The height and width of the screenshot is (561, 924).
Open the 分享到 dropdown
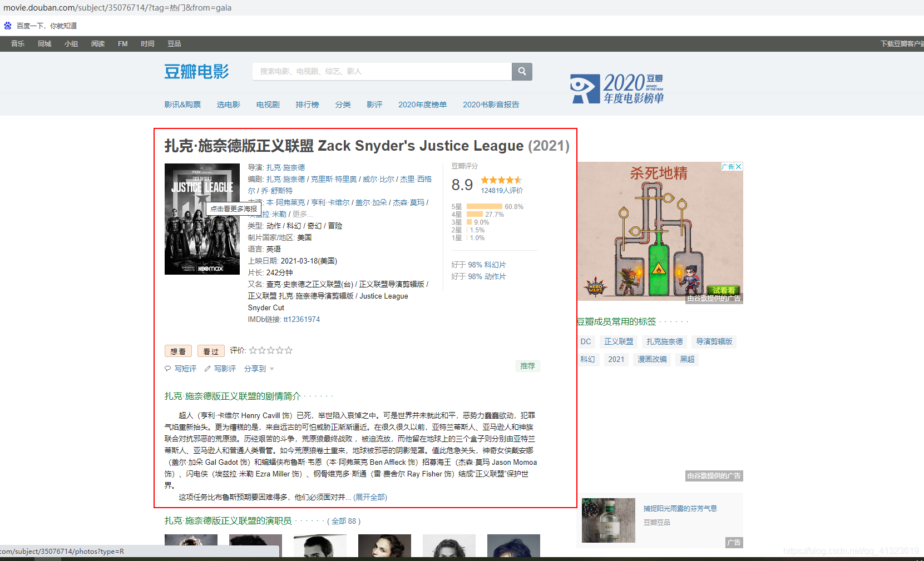(259, 369)
